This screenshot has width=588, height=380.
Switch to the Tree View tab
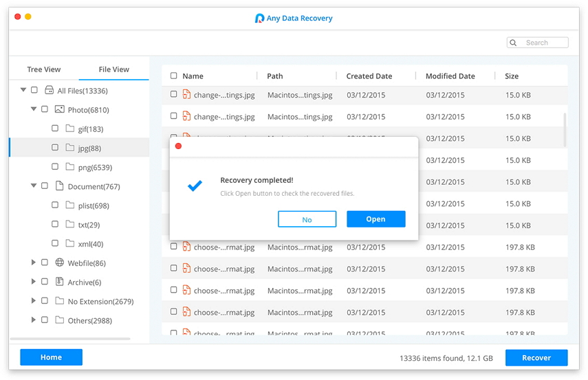pos(44,69)
